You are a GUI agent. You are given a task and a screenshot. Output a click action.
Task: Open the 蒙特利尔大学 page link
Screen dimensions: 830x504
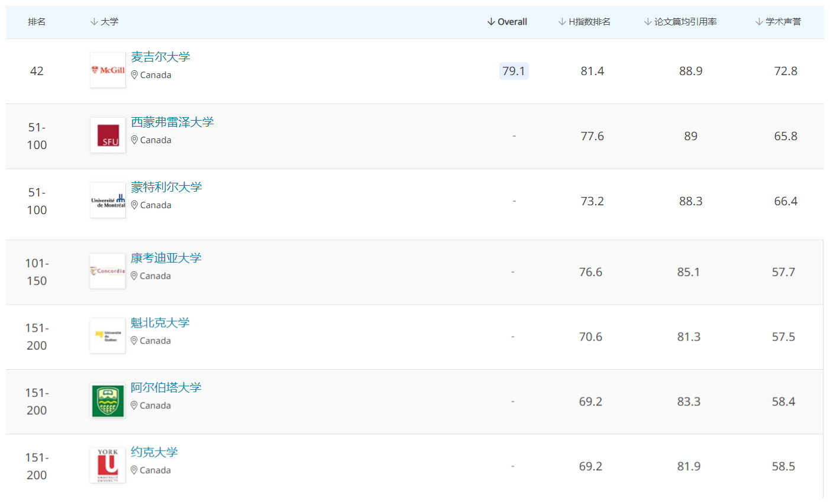tap(166, 187)
